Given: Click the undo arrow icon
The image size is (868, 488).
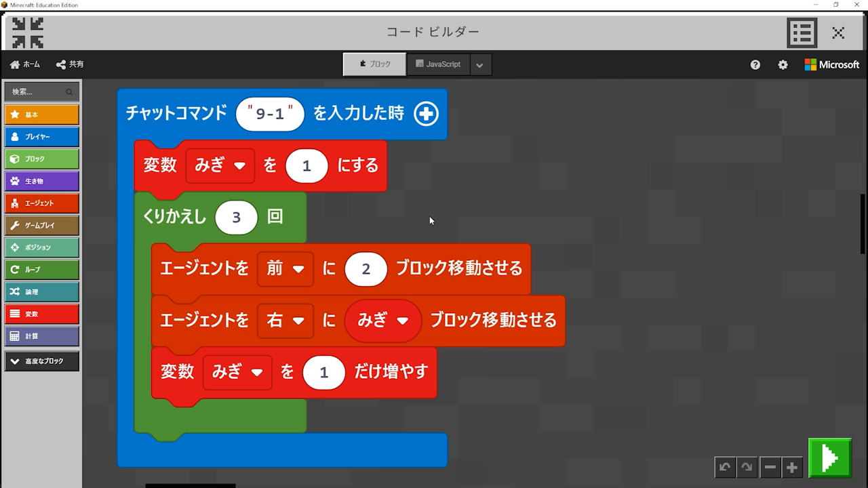Looking at the screenshot, I should click(x=725, y=467).
